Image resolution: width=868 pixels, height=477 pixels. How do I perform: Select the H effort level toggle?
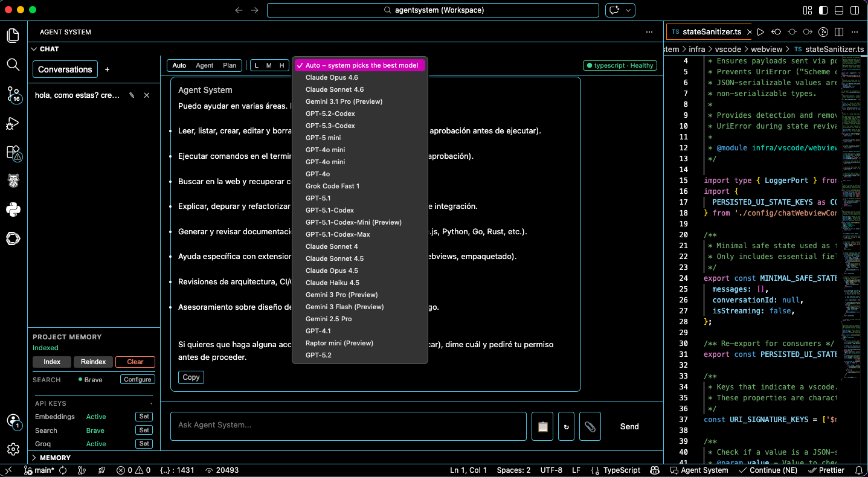click(281, 65)
